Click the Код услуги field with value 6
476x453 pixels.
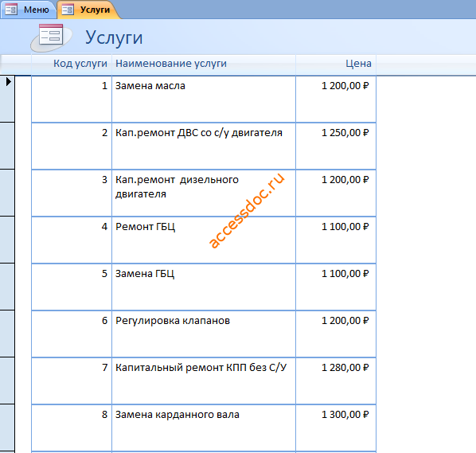point(72,334)
